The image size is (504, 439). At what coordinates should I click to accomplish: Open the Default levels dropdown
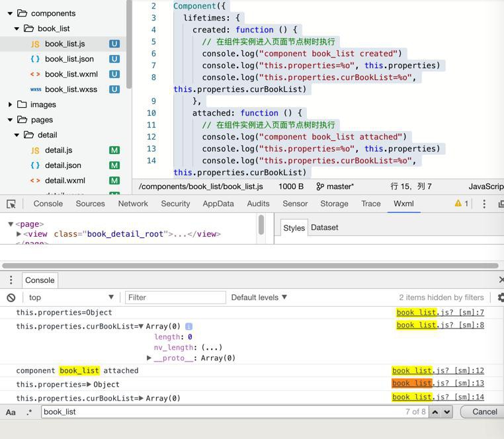point(259,298)
